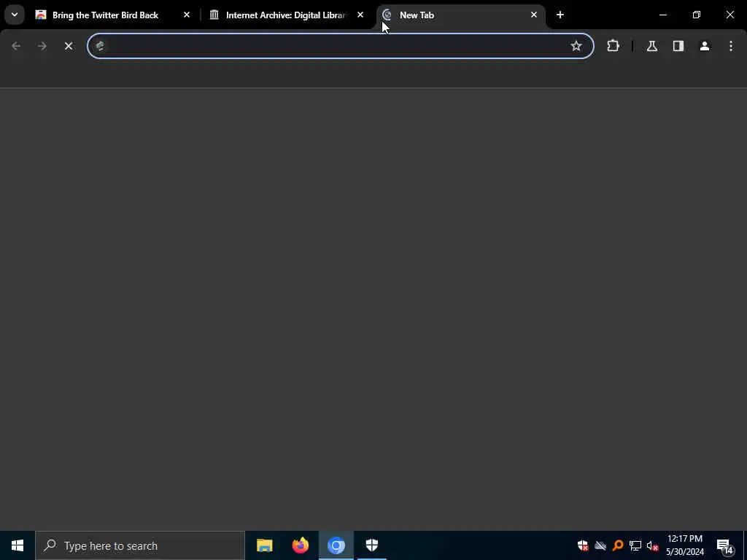Minimize the browser window
Image resolution: width=747 pixels, height=560 pixels.
coord(662,15)
